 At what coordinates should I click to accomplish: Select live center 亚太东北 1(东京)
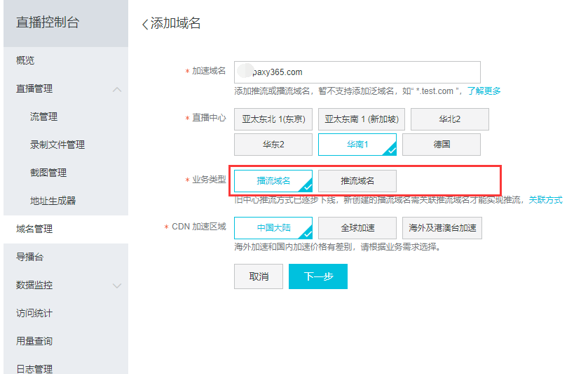pyautogui.click(x=273, y=119)
